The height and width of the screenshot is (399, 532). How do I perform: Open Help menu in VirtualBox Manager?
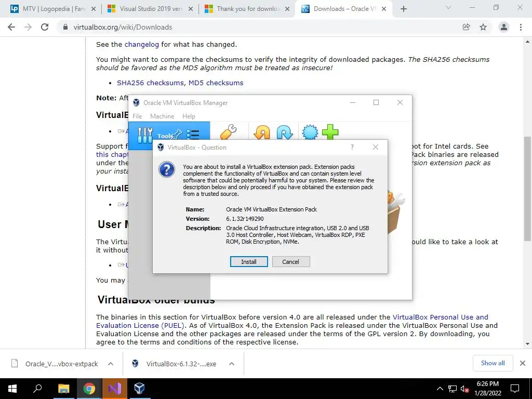[x=189, y=116]
